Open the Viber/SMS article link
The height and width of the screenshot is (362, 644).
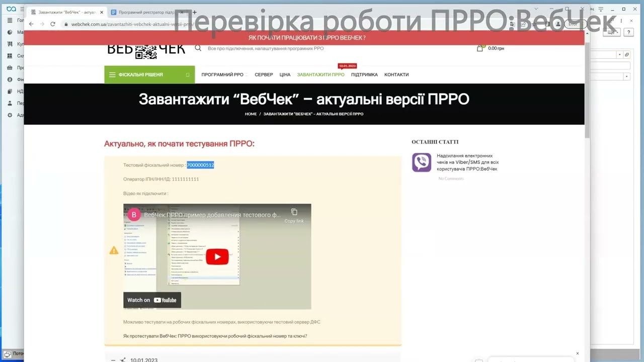[467, 162]
